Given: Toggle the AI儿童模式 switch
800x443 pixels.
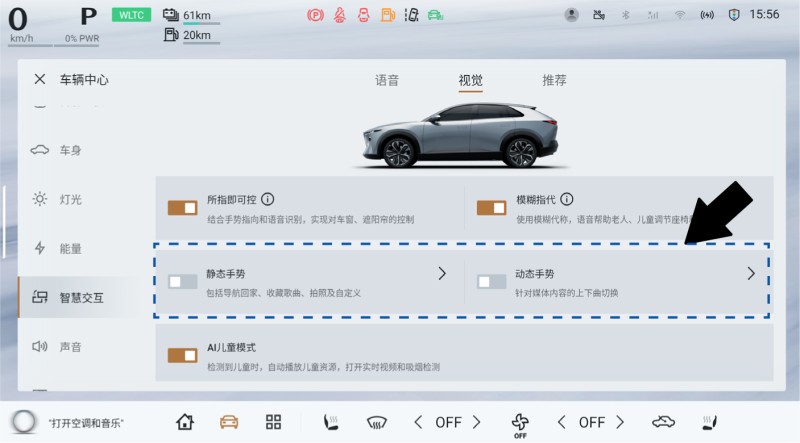Looking at the screenshot, I should coord(183,355).
